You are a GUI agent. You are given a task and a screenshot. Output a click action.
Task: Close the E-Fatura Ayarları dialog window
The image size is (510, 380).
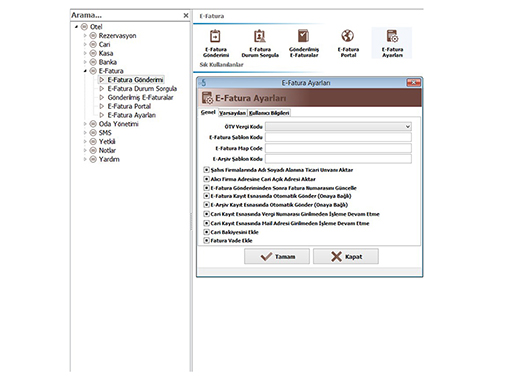pos(413,83)
